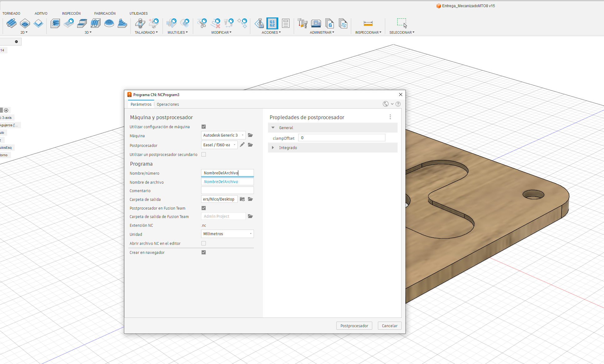Collapse the browser panel minus button
This screenshot has width=604, height=364.
tap(16, 41)
